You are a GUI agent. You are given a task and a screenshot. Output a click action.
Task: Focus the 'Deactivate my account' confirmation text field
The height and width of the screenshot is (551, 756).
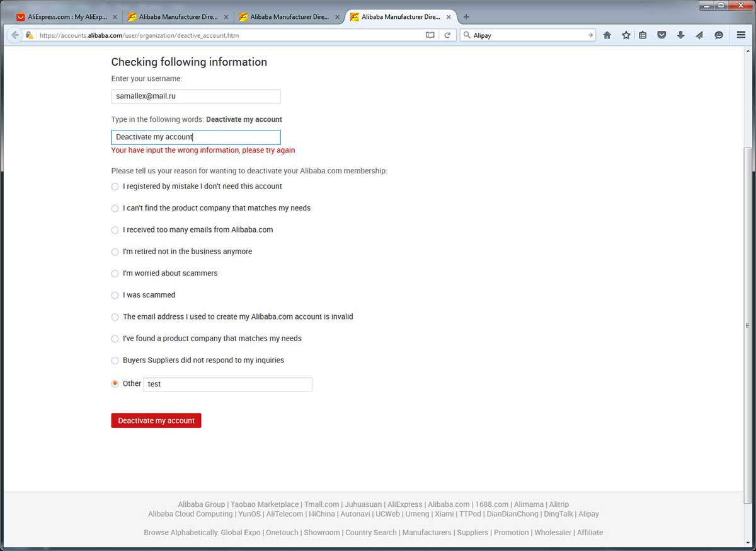point(196,137)
